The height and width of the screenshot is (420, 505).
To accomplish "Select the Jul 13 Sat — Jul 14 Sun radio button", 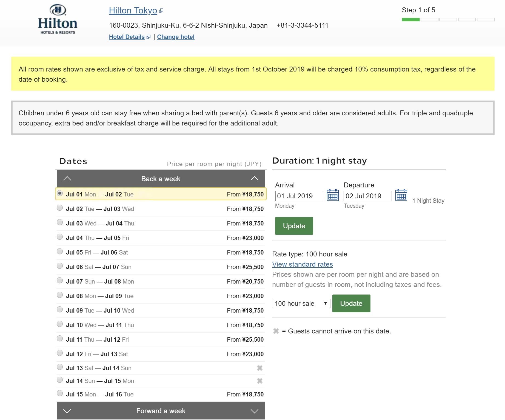I will [60, 367].
